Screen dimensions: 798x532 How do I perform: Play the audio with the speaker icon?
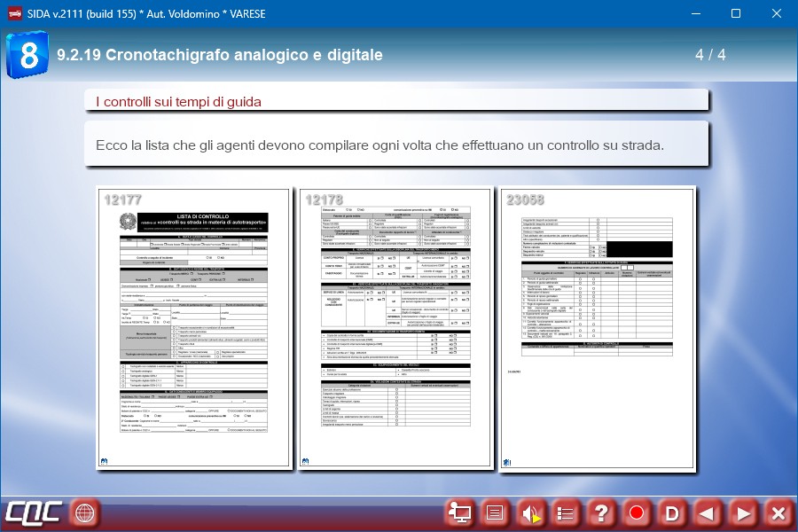[x=530, y=512]
